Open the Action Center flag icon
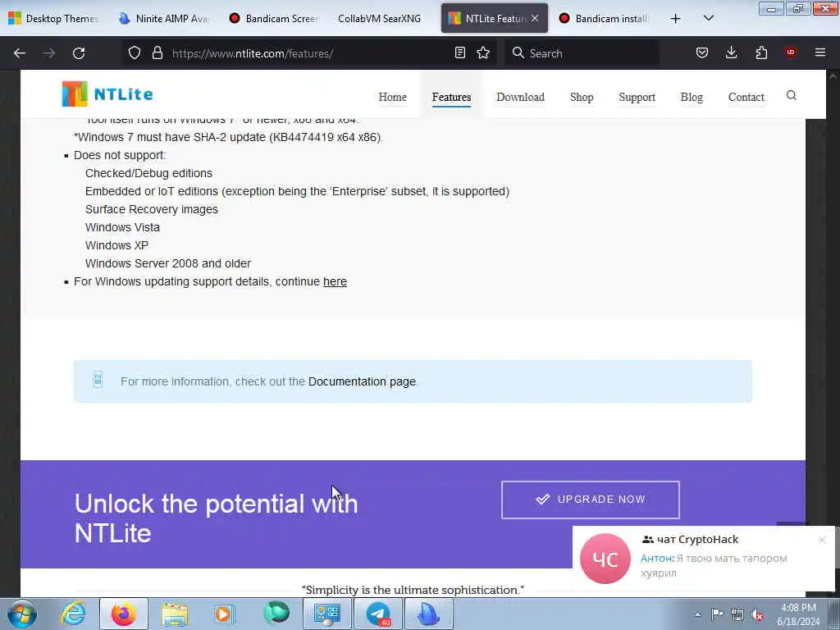The image size is (840, 630). (x=717, y=614)
